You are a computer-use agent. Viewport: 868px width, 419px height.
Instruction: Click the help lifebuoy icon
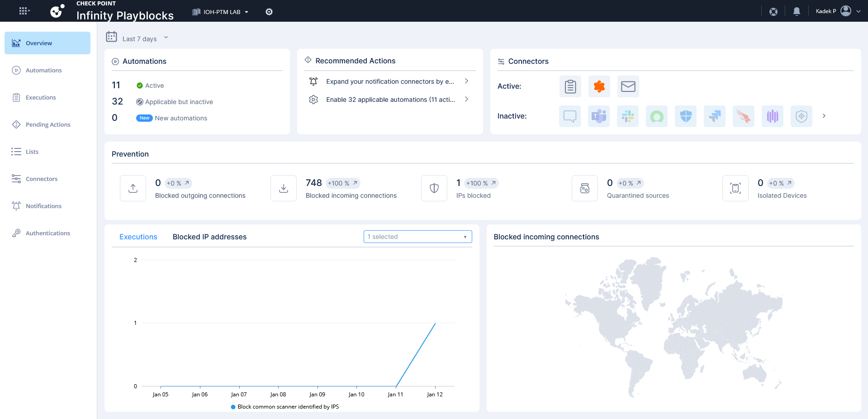pos(773,11)
